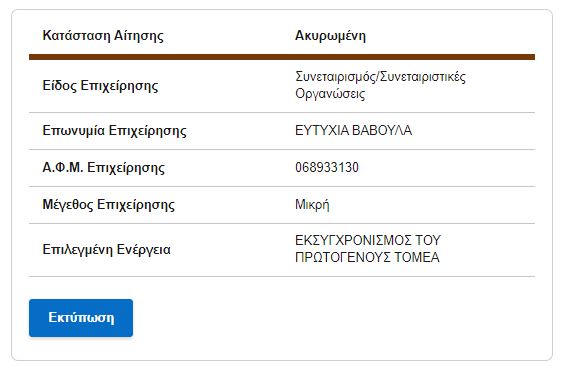The image size is (564, 377).
Task: Click the Συνεταιρισμός/Συνεταιριστικές Οργανώσεις value
Action: coord(380,85)
